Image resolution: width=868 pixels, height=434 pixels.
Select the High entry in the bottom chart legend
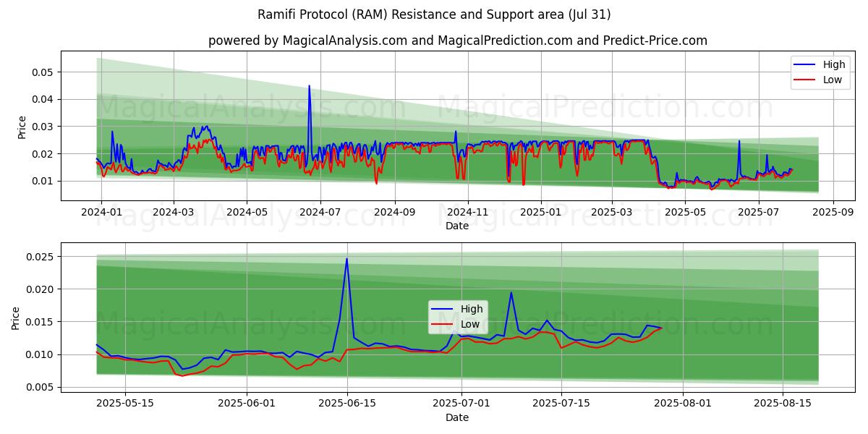click(457, 309)
